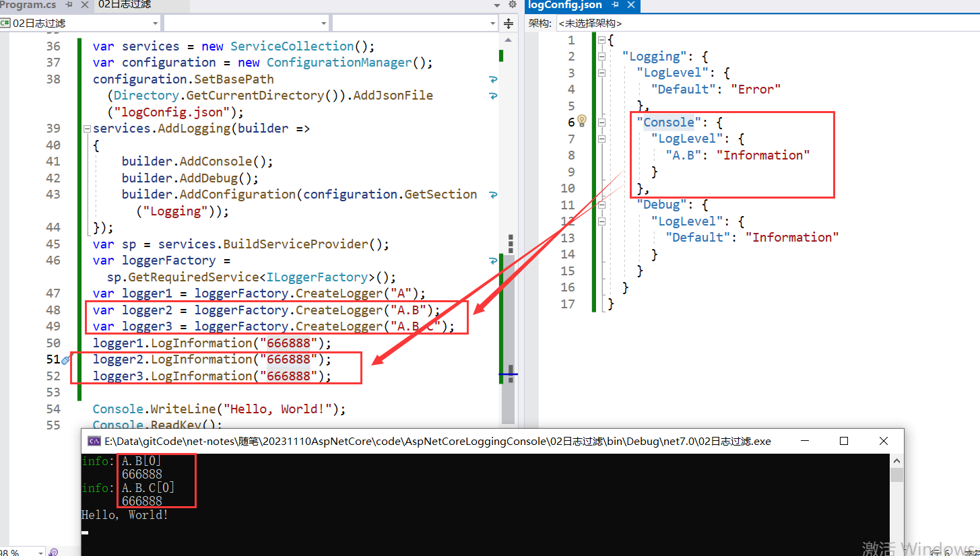
Task: Click "logger1" declaration on line 47
Action: [147, 293]
